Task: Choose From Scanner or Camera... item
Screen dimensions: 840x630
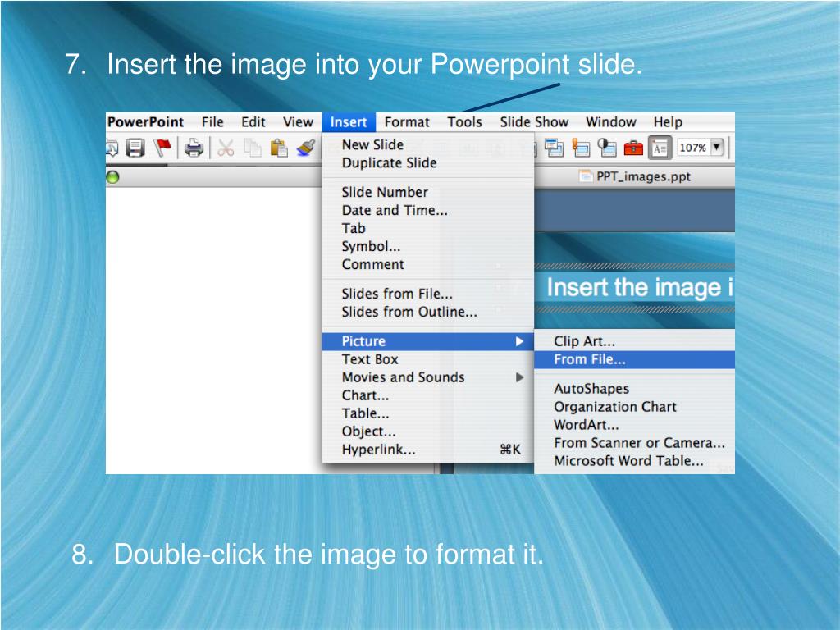Action: click(634, 443)
